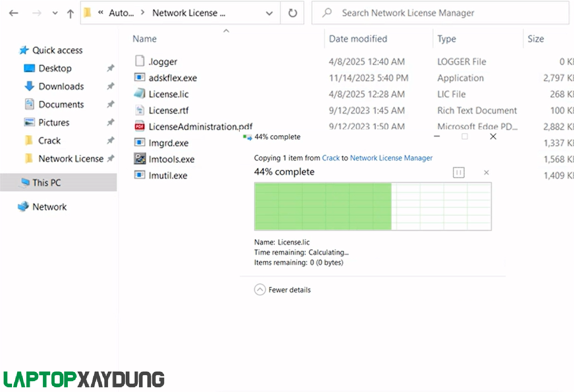The width and height of the screenshot is (574, 392).
Task: Open the Crack link in the copy dialog
Action: tap(331, 158)
